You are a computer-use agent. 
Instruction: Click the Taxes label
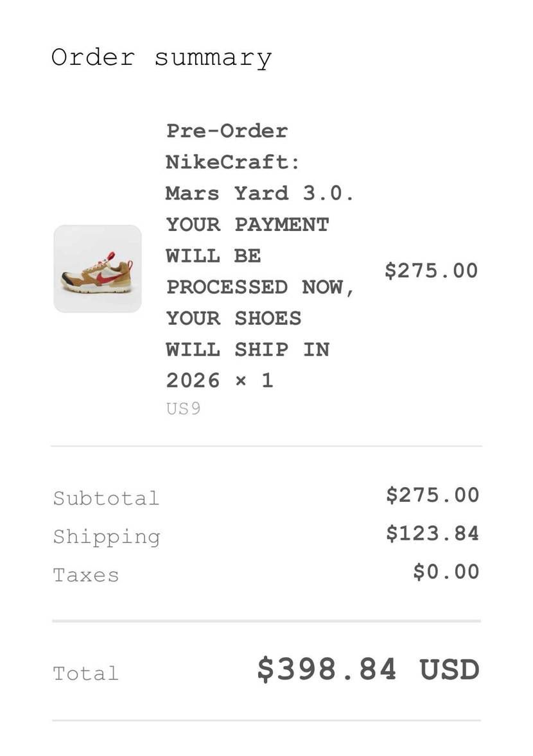click(x=86, y=575)
